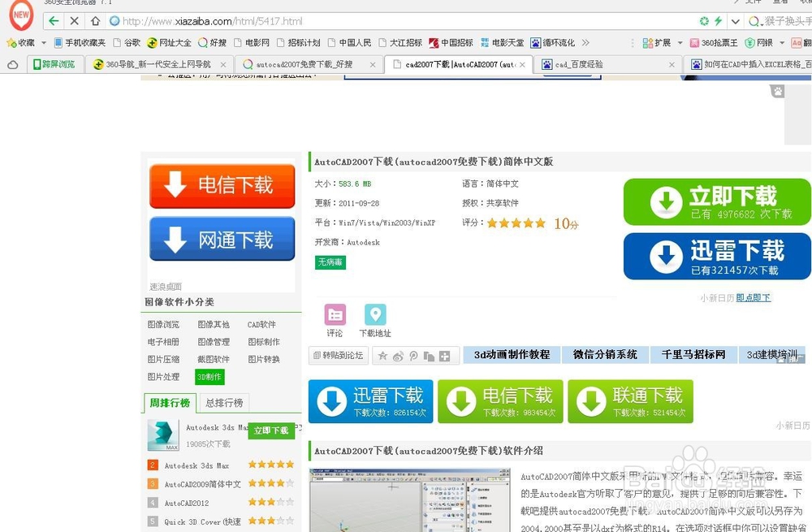Go back using the green arrow button
This screenshot has height=532, width=812.
(x=54, y=21)
